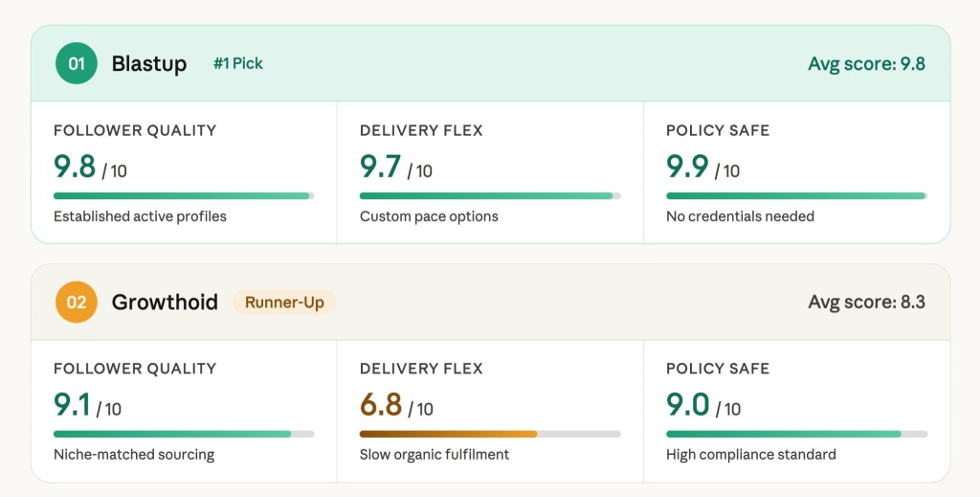Click the green 01 rank badge

[76, 64]
